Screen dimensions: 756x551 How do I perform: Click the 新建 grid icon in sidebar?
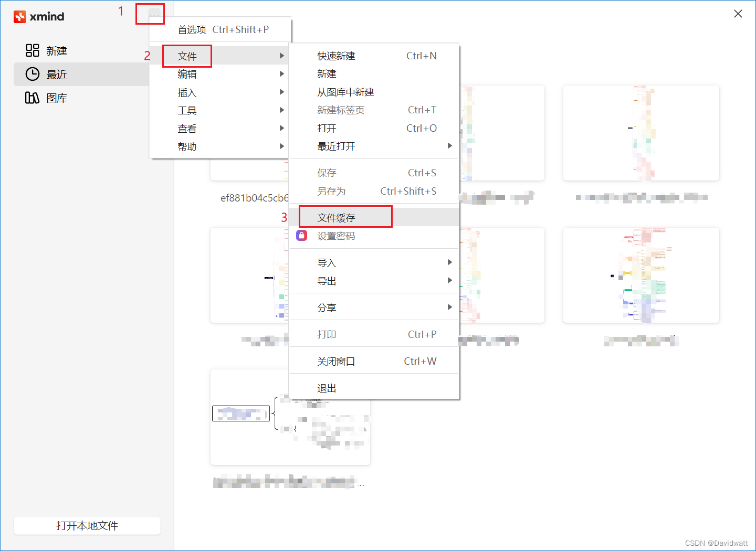tap(33, 50)
